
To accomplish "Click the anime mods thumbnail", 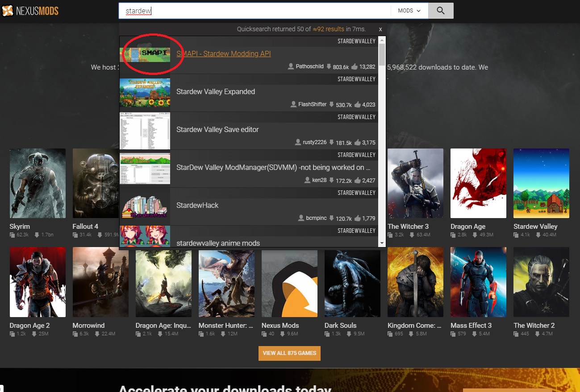I will pyautogui.click(x=145, y=236).
